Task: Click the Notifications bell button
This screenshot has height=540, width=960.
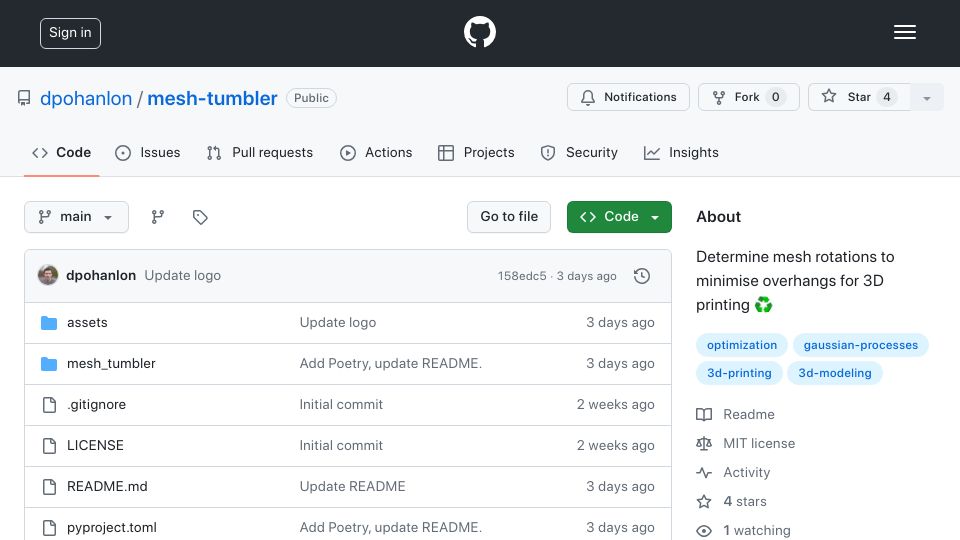Action: click(628, 97)
